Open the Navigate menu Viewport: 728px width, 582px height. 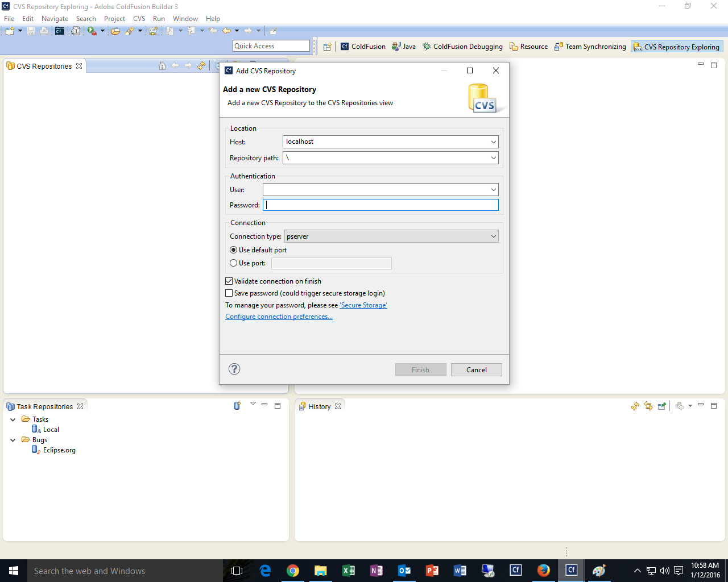(x=55, y=19)
